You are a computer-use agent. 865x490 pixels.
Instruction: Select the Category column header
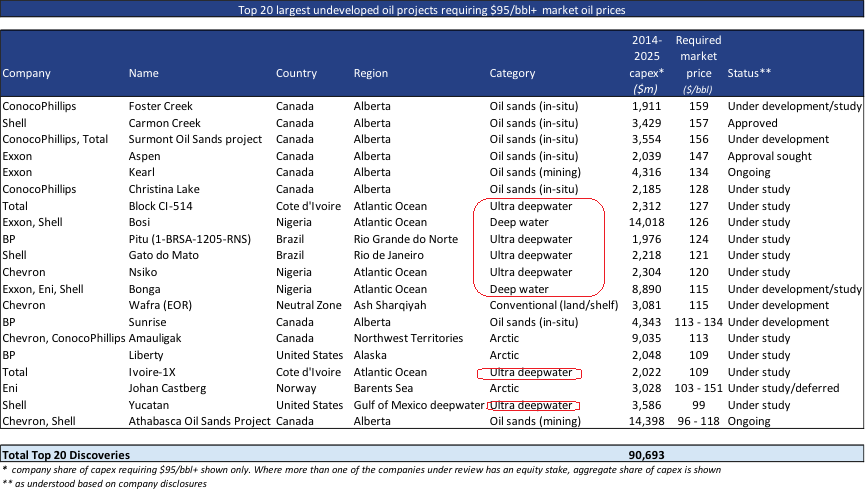(x=512, y=73)
